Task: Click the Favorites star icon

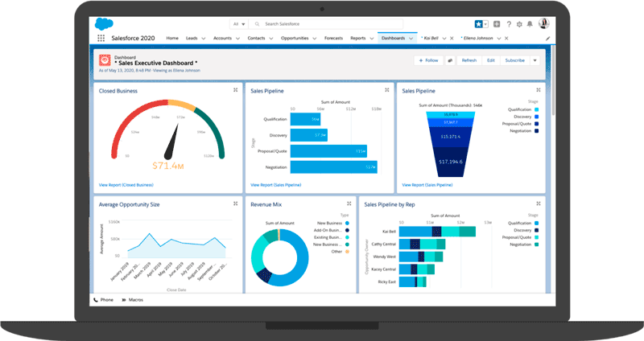Action: click(480, 24)
